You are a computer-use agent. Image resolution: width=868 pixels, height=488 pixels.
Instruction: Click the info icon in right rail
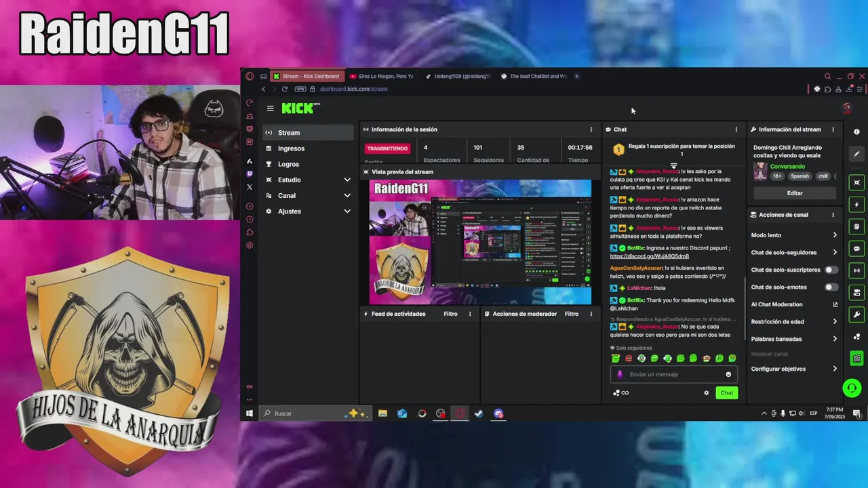click(856, 132)
